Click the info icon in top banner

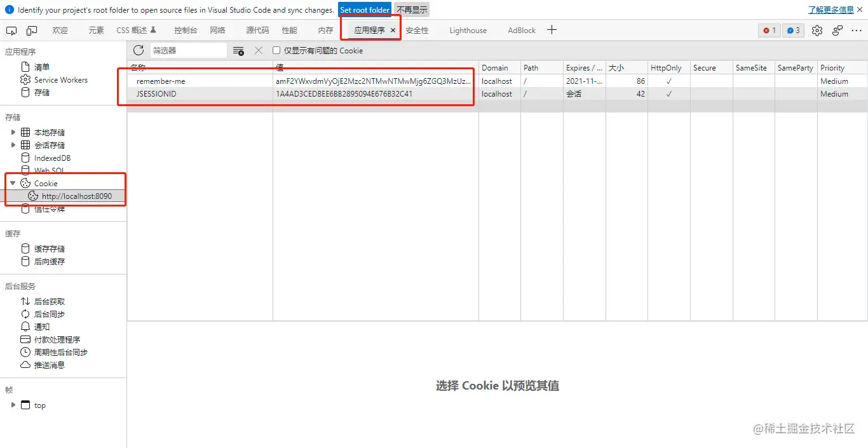[10, 10]
